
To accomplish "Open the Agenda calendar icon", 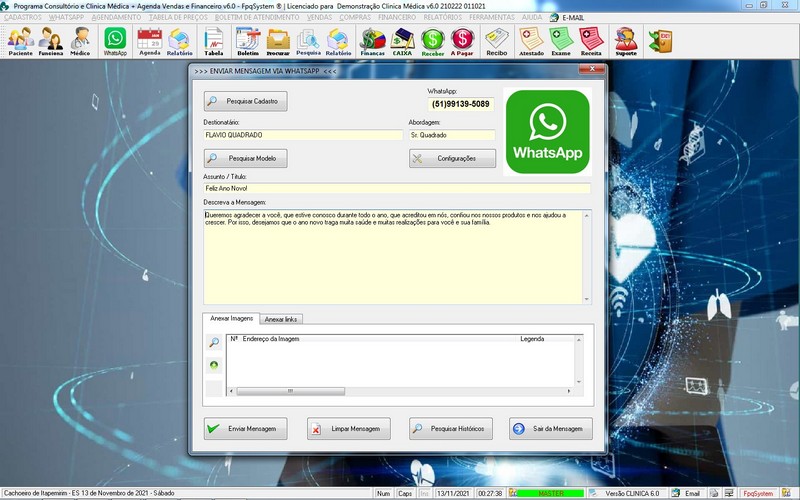I will coord(149,40).
